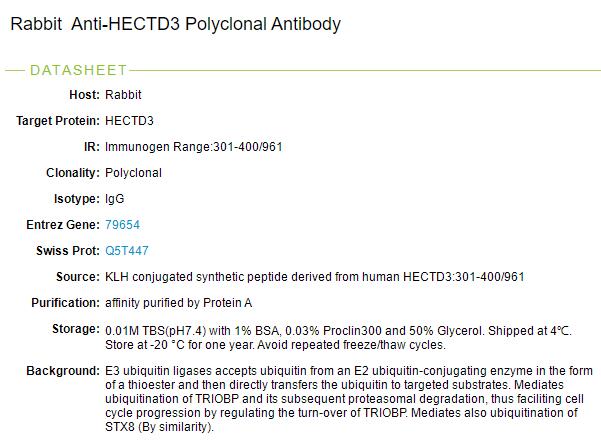The width and height of the screenshot is (601, 445).
Task: Click the Rabbit Anti-HECTD3 Polyclonal Antibody title
Action: coord(175,24)
